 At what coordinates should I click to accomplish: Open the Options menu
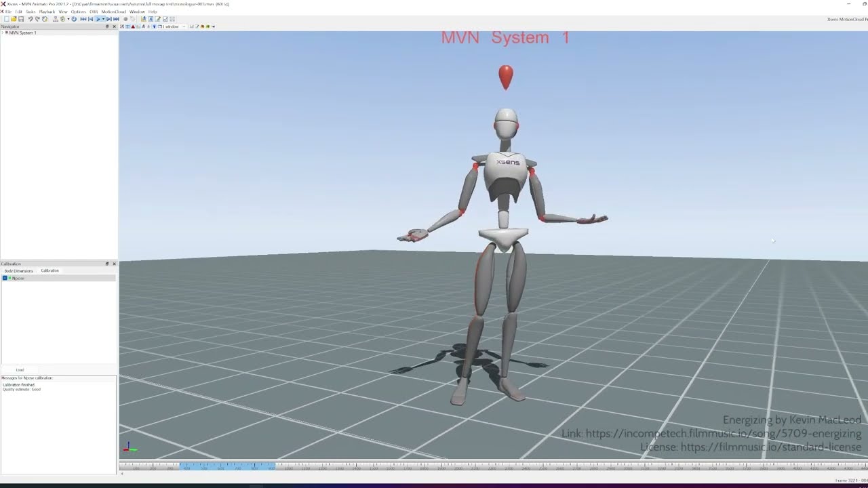point(79,12)
